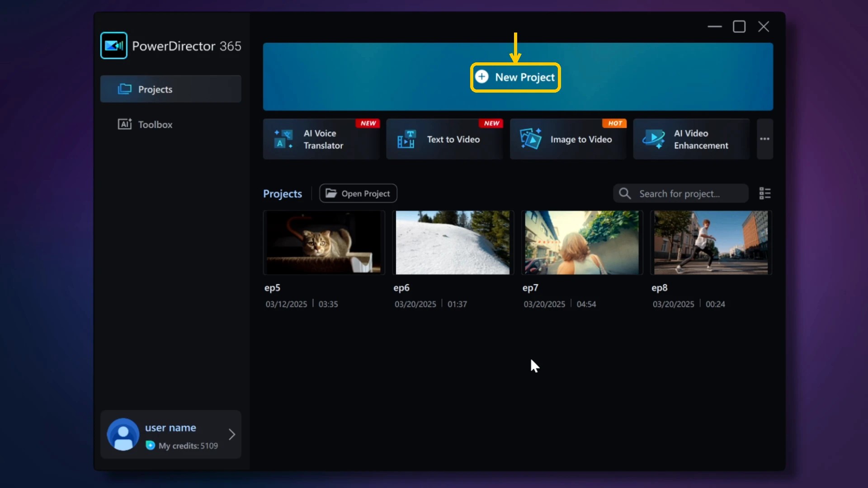Click the AI Video Enhancement icon

(654, 139)
